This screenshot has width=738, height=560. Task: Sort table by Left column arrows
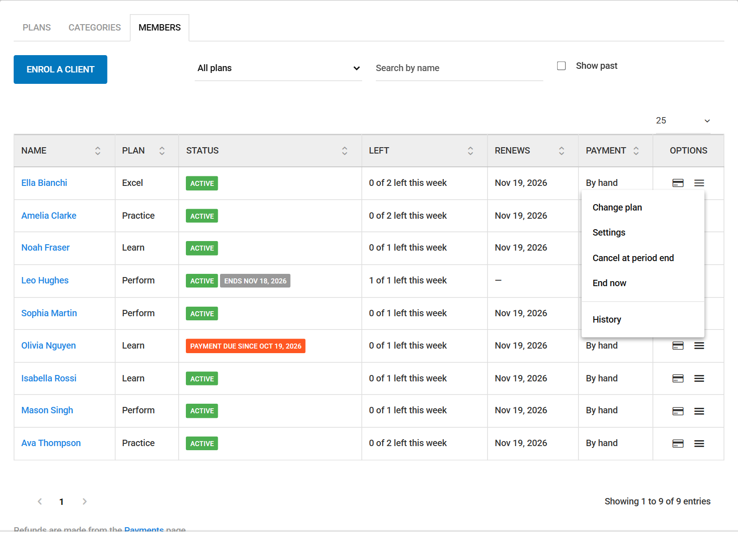(470, 151)
